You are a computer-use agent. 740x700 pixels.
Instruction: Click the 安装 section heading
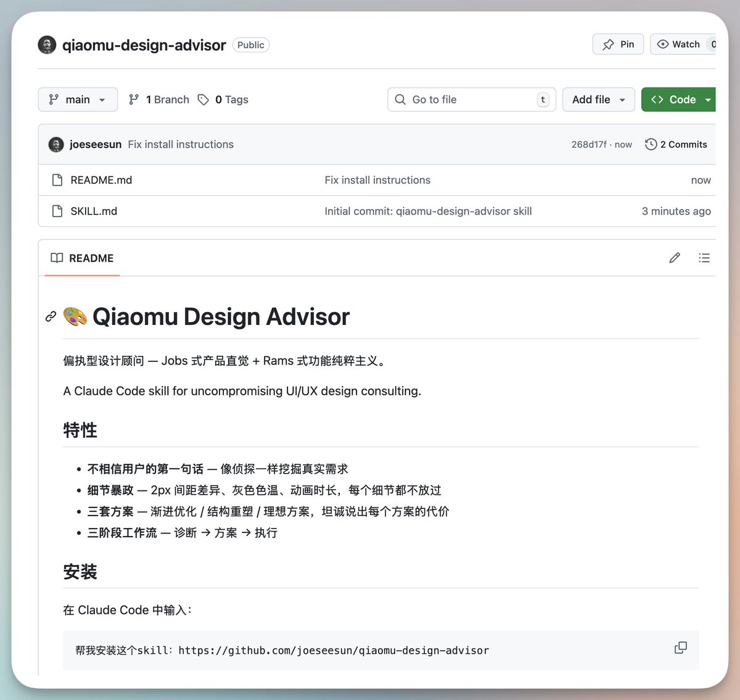(x=80, y=571)
